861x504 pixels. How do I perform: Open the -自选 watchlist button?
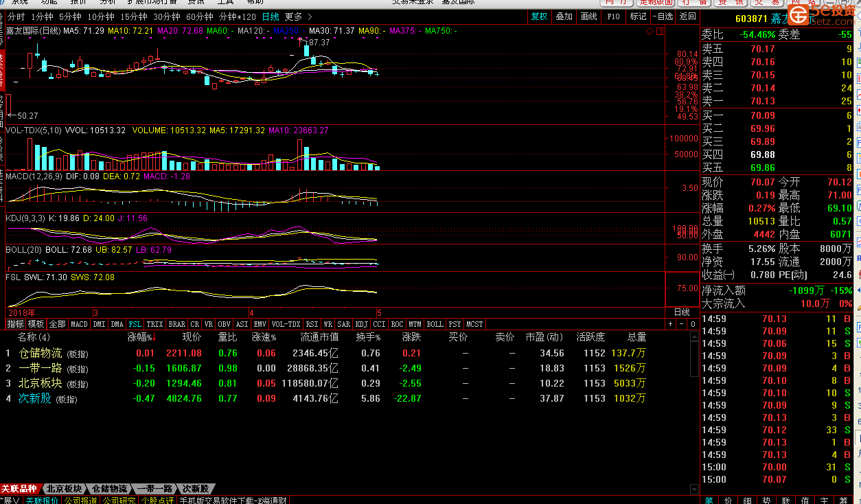click(x=663, y=16)
